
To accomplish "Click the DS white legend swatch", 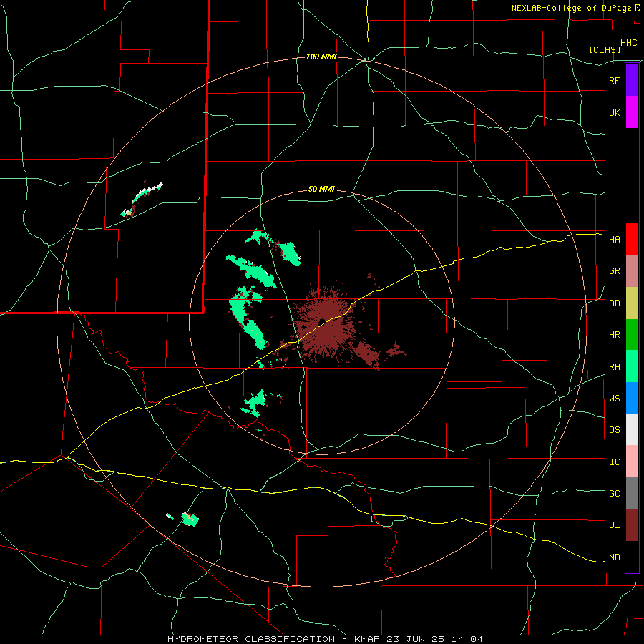I will [x=632, y=429].
